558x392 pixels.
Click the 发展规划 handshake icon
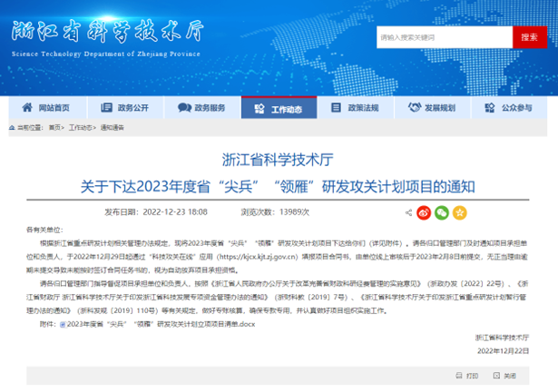coord(415,107)
